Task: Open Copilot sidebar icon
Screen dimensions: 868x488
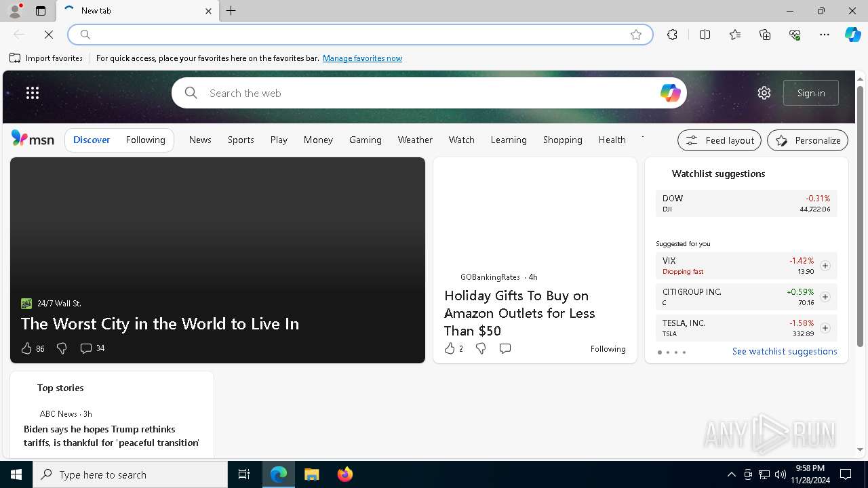Action: (x=852, y=35)
